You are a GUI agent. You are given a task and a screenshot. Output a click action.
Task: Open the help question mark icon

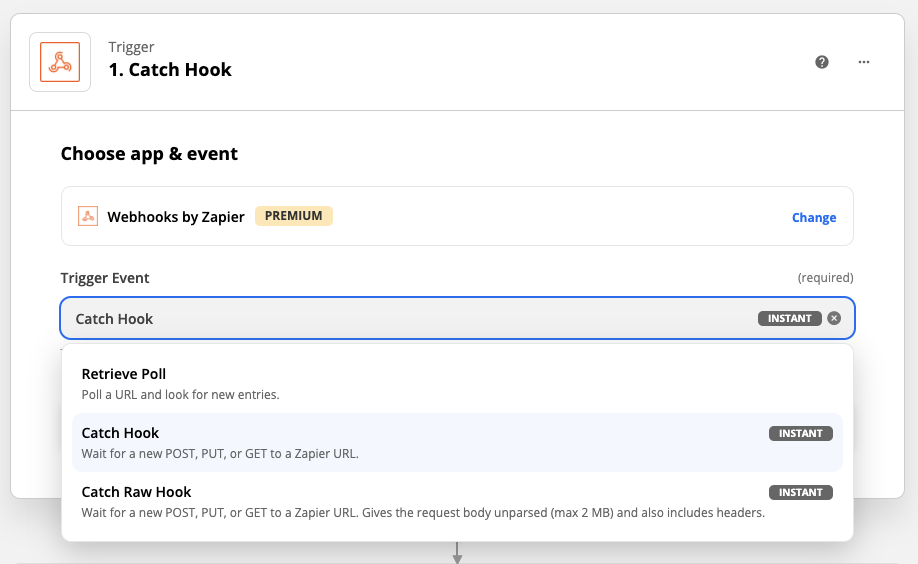pyautogui.click(x=822, y=62)
